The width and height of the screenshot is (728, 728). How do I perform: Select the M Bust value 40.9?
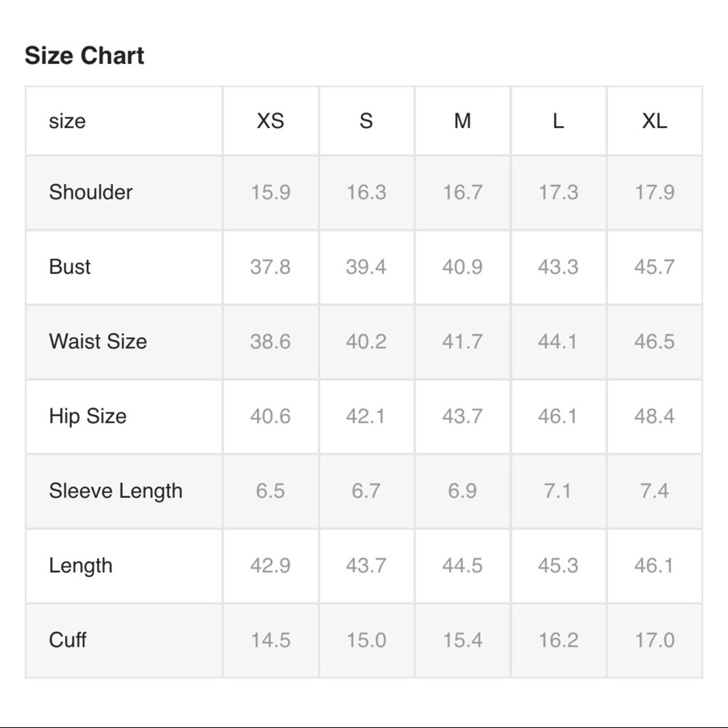(462, 266)
